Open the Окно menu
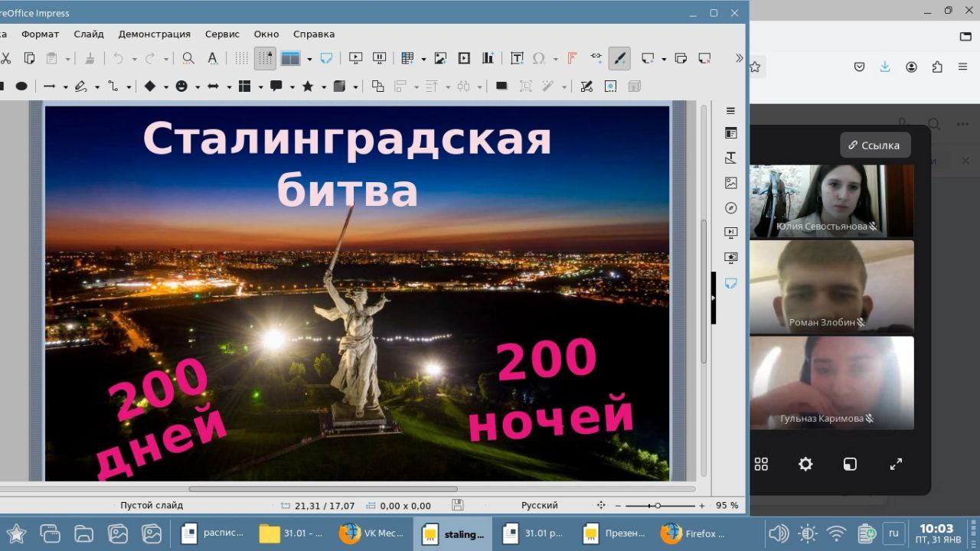This screenshot has height=551, width=980. point(266,34)
